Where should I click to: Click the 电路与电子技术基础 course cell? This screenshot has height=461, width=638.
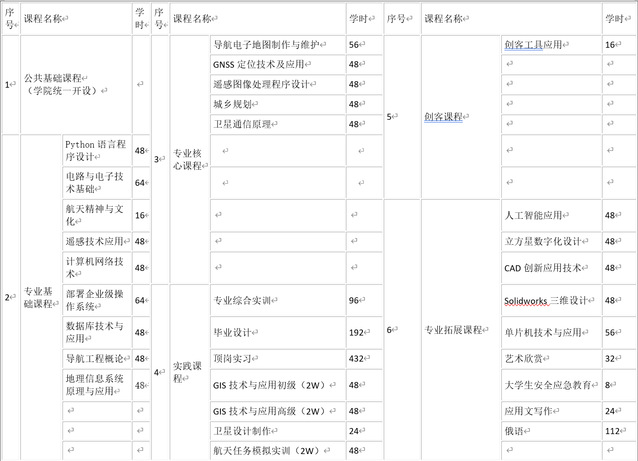94,182
